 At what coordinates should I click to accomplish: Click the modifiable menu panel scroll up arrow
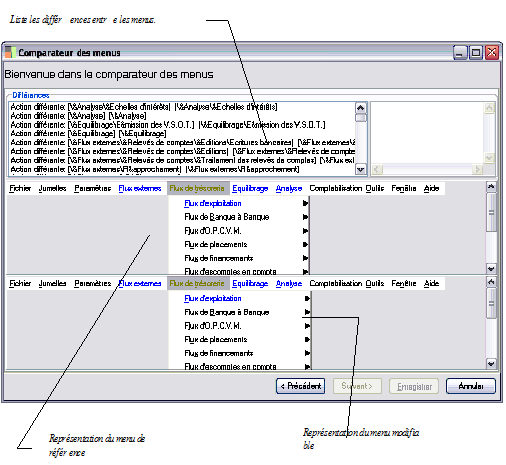click(x=491, y=282)
